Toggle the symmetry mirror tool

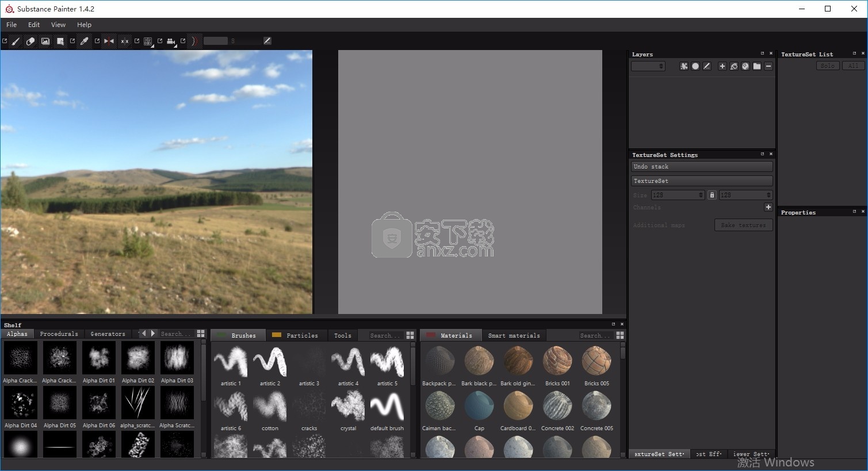(109, 41)
